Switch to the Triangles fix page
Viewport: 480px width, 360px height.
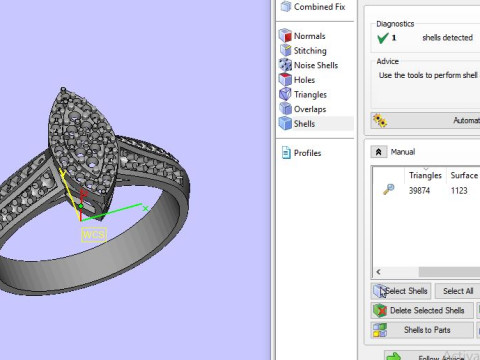click(x=303, y=94)
